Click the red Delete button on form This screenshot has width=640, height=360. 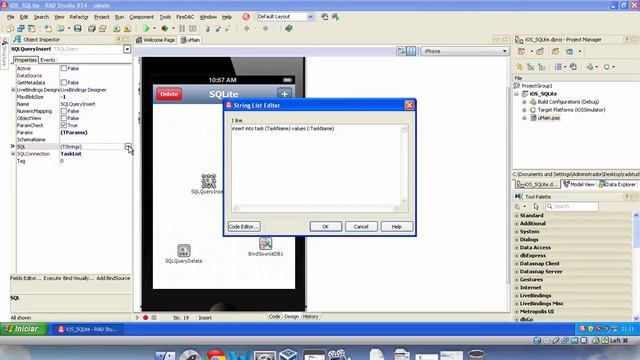[169, 94]
